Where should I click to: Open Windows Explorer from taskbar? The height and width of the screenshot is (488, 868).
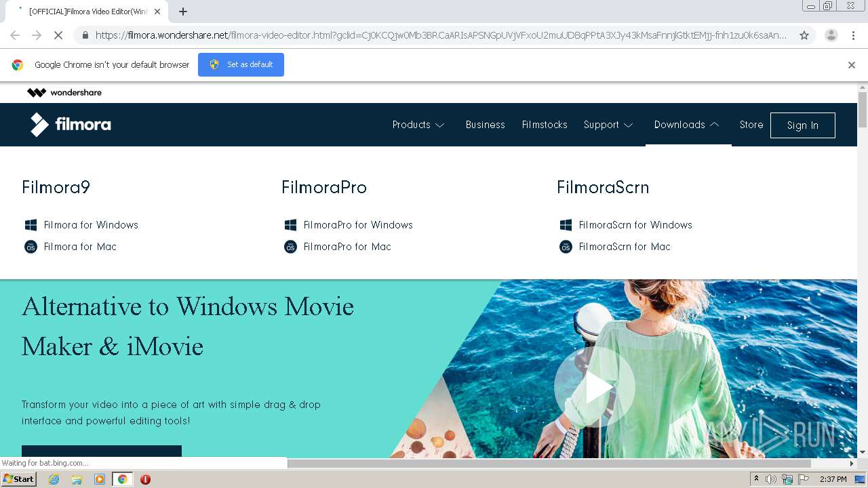pyautogui.click(x=77, y=479)
